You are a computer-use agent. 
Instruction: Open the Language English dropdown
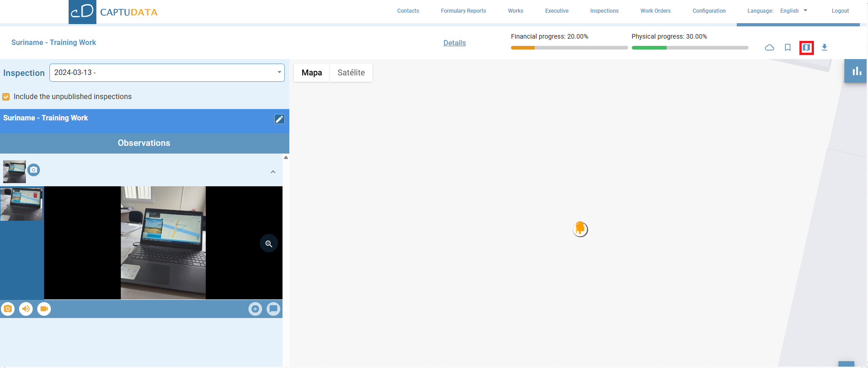click(x=793, y=11)
